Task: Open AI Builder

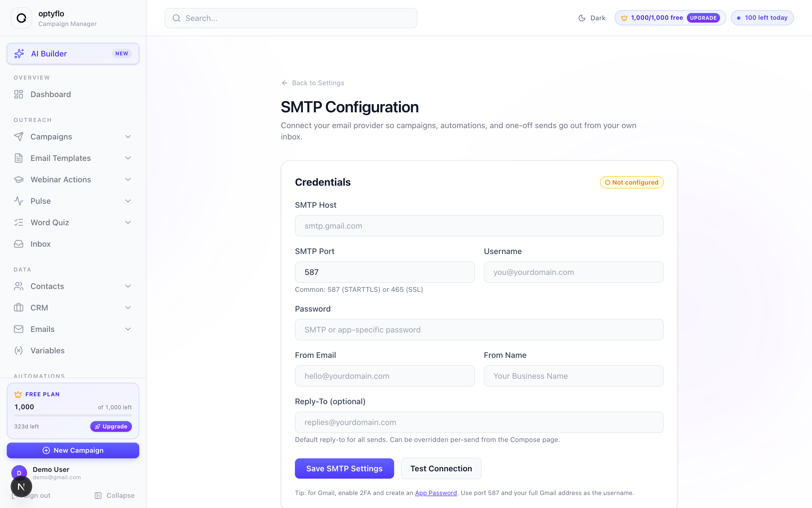Action: point(73,53)
